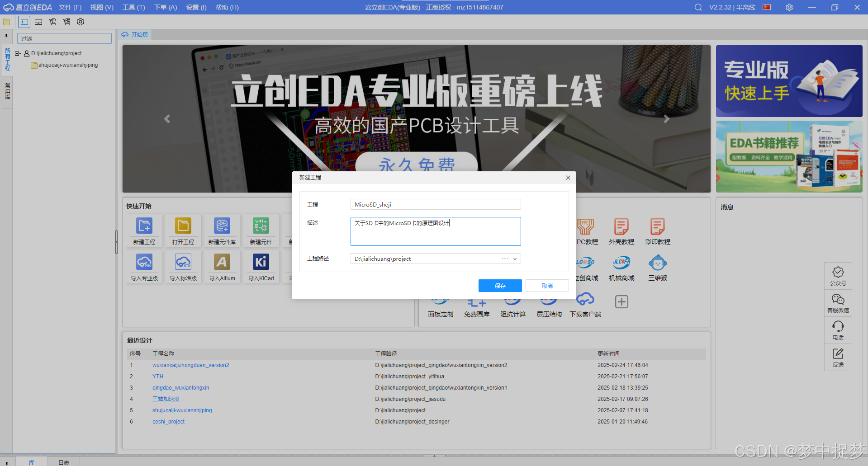Toggle the left panel layout toolbar icon
The height and width of the screenshot is (466, 868).
coord(24,22)
